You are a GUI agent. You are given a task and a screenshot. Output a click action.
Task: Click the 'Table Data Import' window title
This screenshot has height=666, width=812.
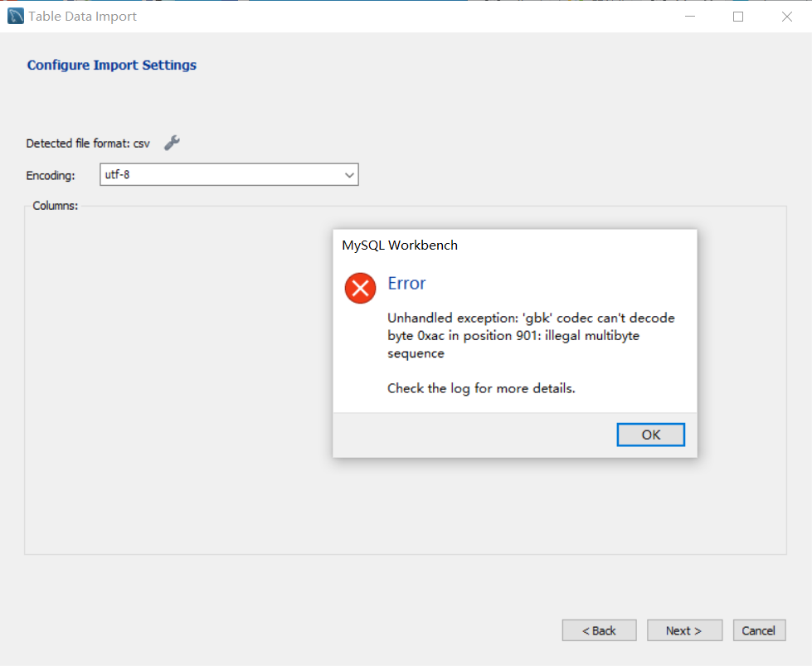coord(83,17)
